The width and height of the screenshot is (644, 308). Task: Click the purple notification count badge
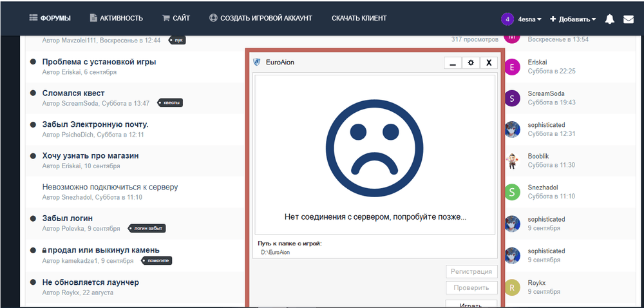click(x=507, y=19)
